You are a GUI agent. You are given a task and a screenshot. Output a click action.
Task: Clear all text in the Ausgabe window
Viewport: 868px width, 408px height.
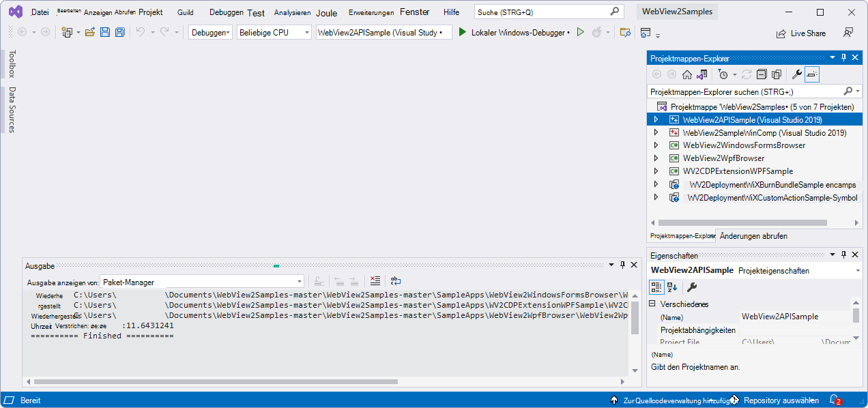click(x=375, y=280)
